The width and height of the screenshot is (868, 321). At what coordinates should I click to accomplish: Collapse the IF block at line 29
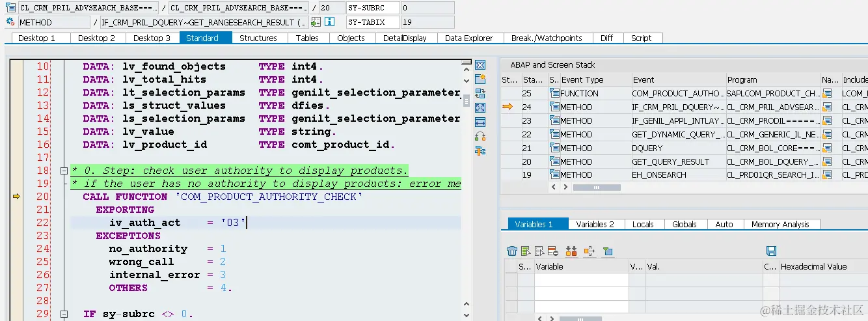point(64,314)
